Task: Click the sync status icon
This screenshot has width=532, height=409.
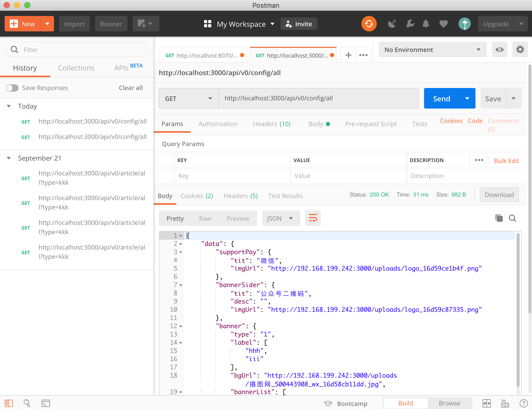Action: (369, 24)
